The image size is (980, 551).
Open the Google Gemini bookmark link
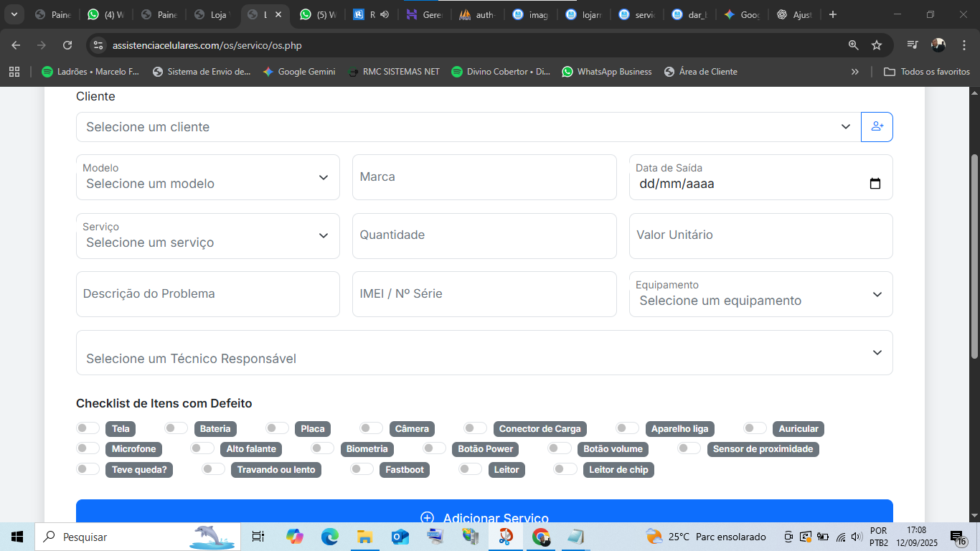click(x=299, y=72)
